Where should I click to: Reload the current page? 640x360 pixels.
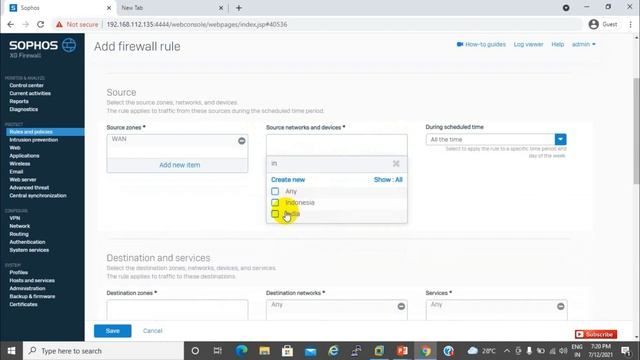pos(40,24)
